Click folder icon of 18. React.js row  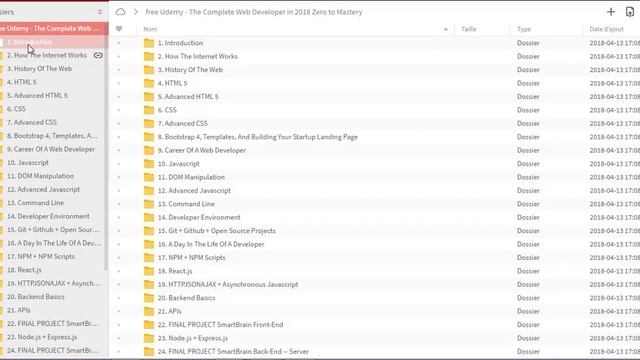click(x=149, y=271)
